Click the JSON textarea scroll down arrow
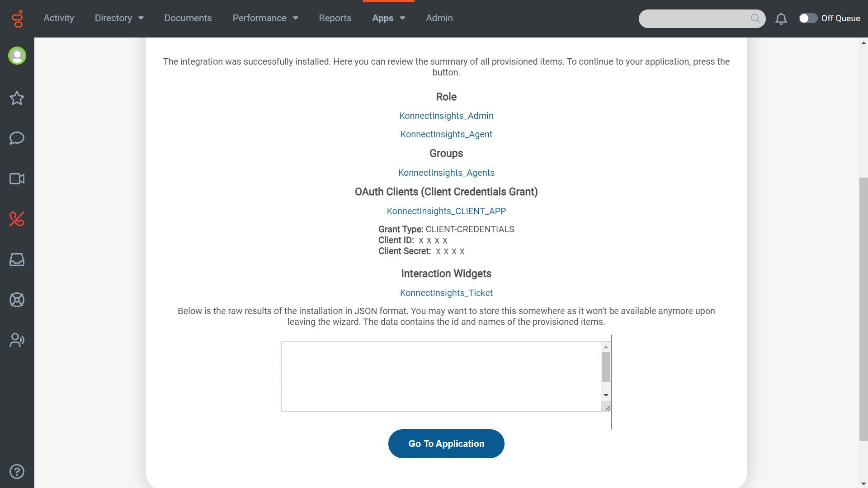The width and height of the screenshot is (868, 488). (606, 395)
